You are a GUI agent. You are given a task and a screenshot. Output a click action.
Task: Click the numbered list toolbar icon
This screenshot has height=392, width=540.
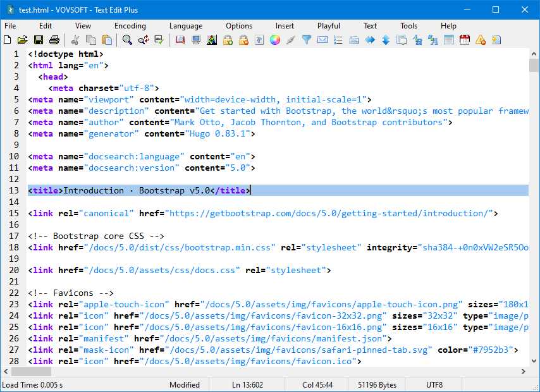(x=338, y=40)
